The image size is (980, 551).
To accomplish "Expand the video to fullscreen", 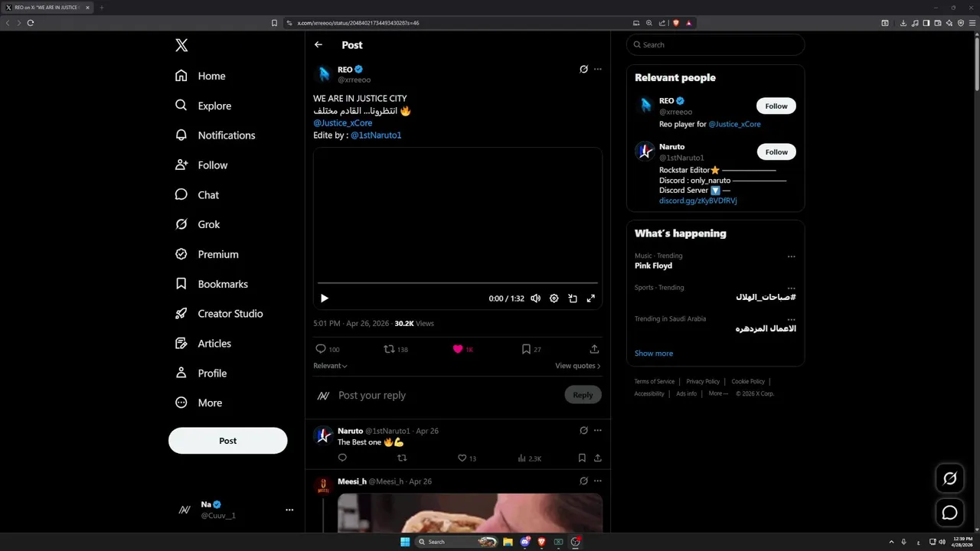I will coord(591,298).
